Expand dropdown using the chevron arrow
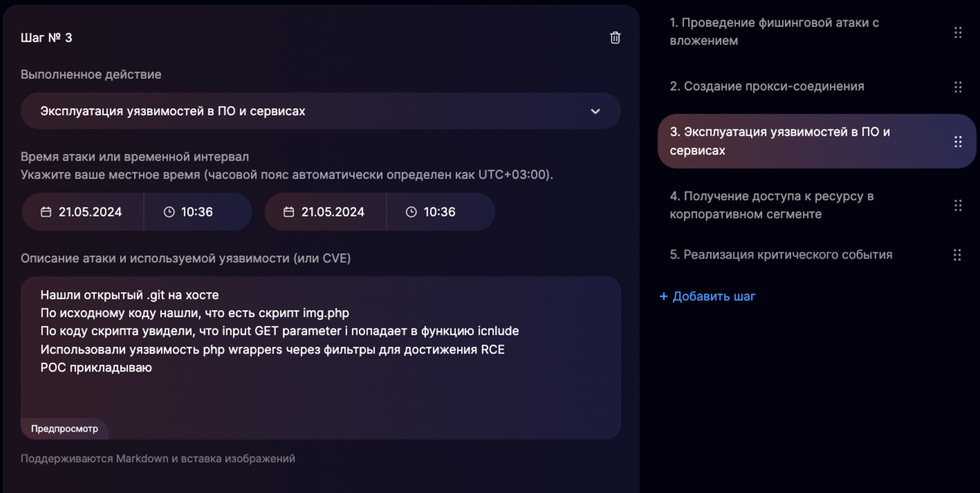980x493 pixels. tap(595, 111)
